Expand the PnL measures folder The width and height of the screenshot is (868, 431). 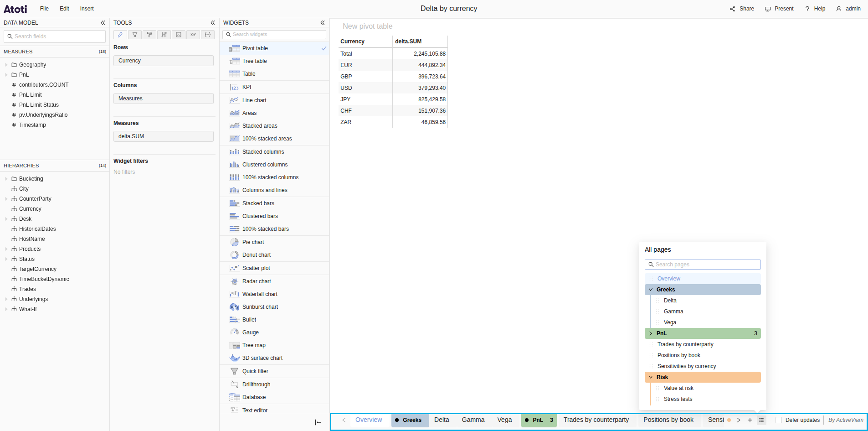tap(6, 75)
